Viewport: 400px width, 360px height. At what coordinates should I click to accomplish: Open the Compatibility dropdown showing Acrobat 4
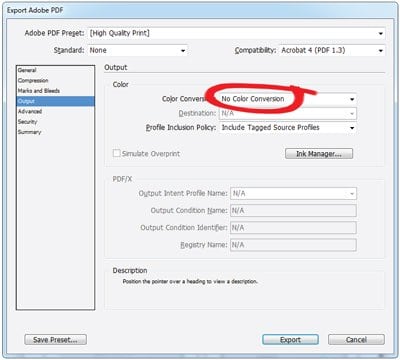[332, 50]
